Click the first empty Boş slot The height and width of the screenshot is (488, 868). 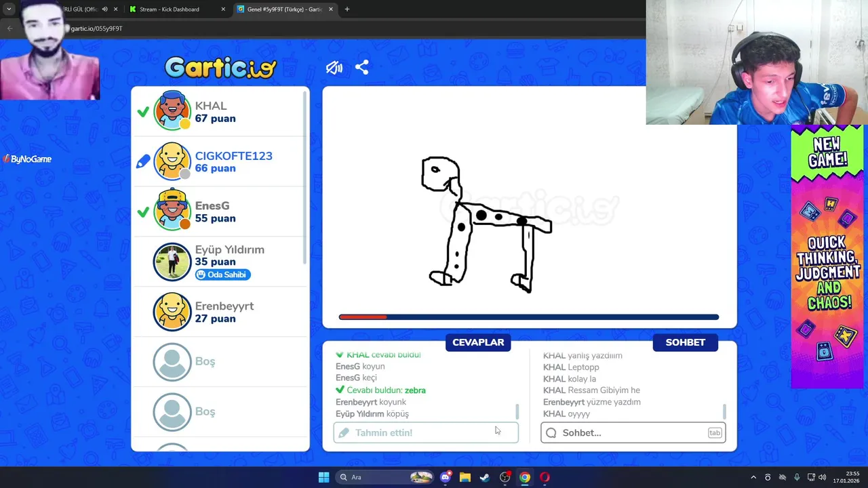220,362
